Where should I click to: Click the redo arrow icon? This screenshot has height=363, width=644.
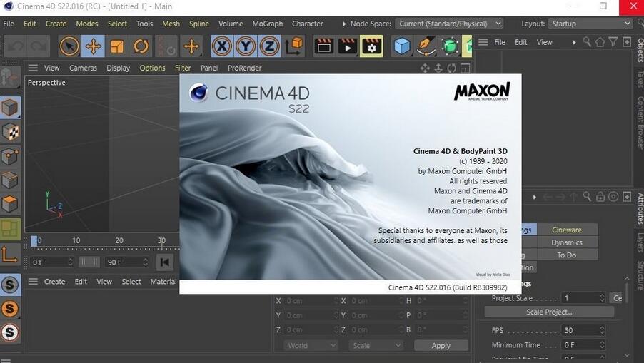39,46
